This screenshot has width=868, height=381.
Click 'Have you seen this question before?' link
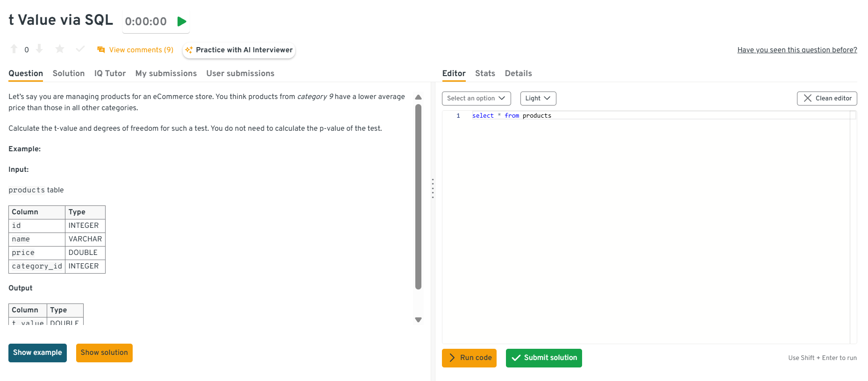click(797, 50)
